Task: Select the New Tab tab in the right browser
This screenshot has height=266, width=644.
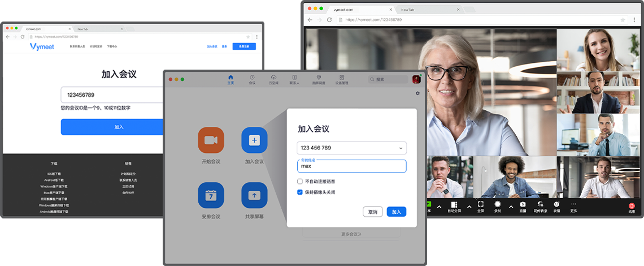Action: (x=429, y=10)
